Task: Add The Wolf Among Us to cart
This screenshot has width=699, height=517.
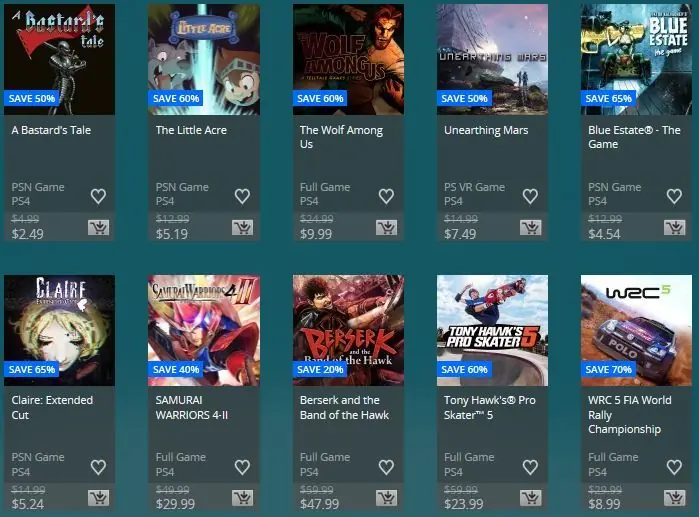Action: [x=387, y=227]
